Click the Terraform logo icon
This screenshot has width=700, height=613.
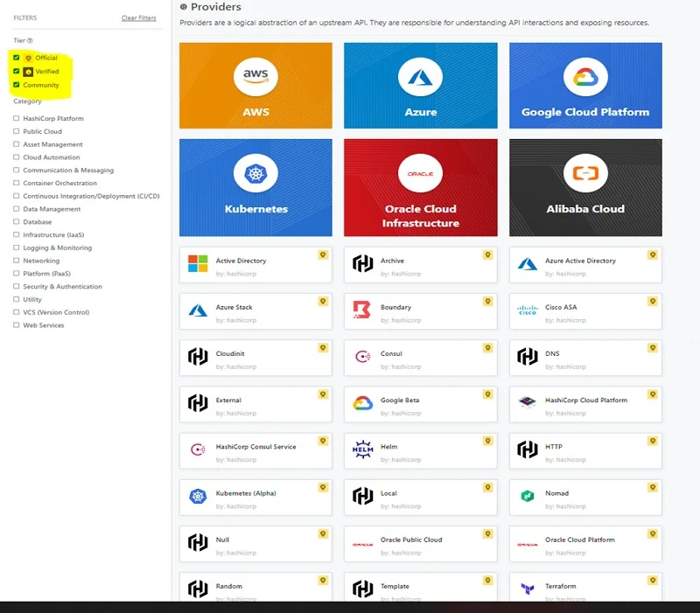point(528,589)
